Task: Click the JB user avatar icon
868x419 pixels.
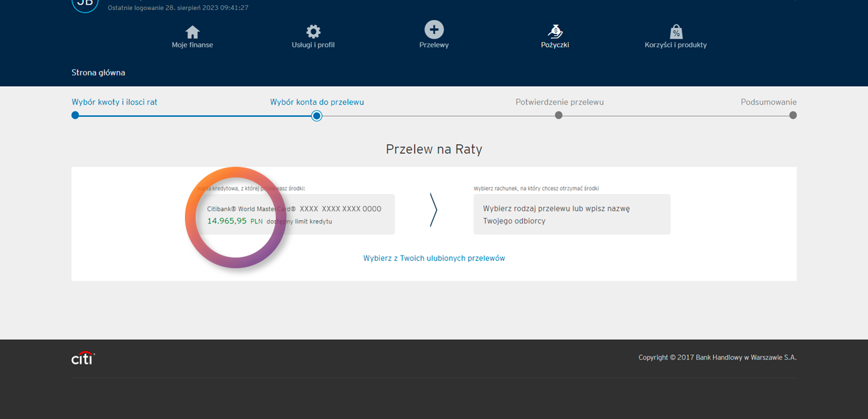Action: pyautogui.click(x=85, y=4)
